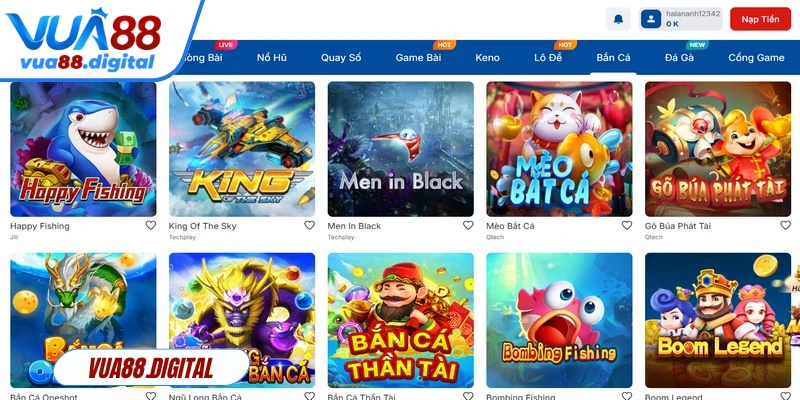
Task: Go to the Đá Gà section
Action: 679,58
